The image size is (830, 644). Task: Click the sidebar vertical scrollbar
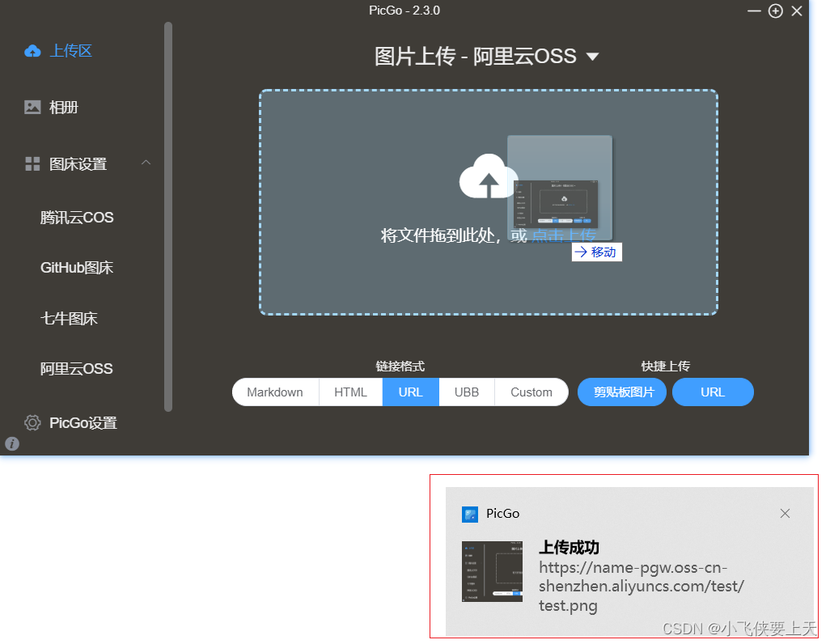pos(168,217)
